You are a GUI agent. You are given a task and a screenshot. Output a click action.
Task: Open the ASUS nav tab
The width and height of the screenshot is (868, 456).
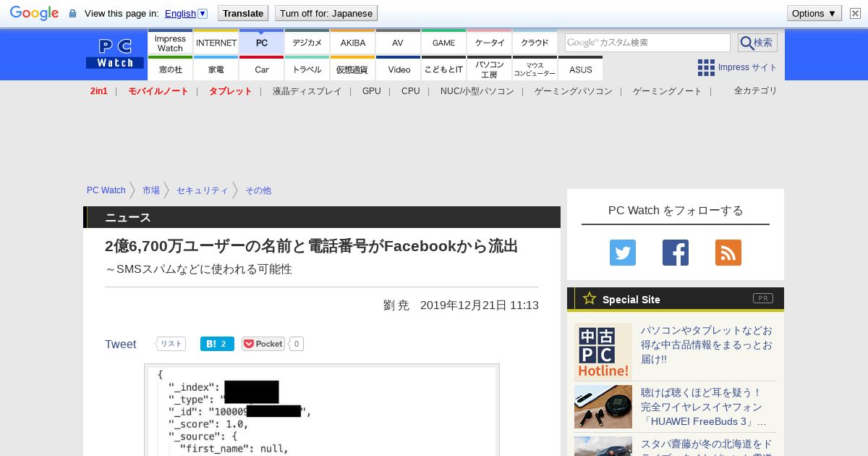[x=581, y=69]
